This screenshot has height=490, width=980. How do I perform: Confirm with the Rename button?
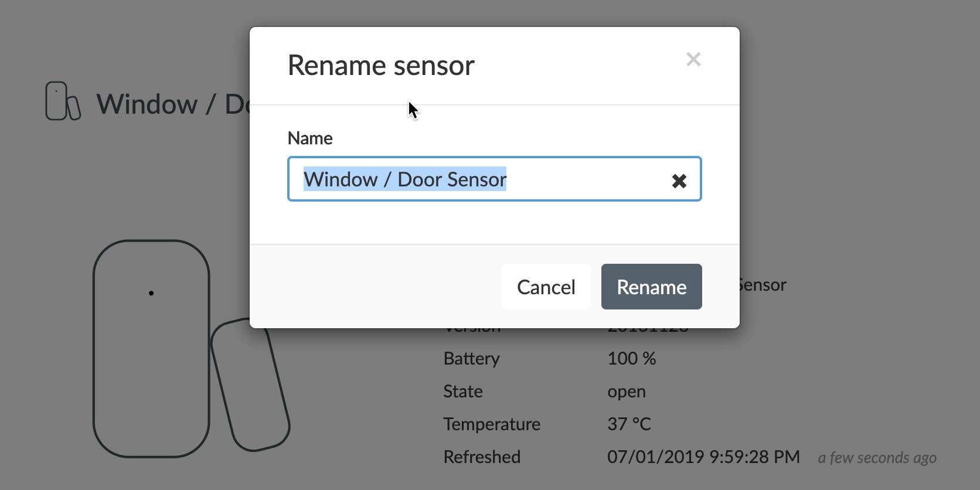click(651, 287)
